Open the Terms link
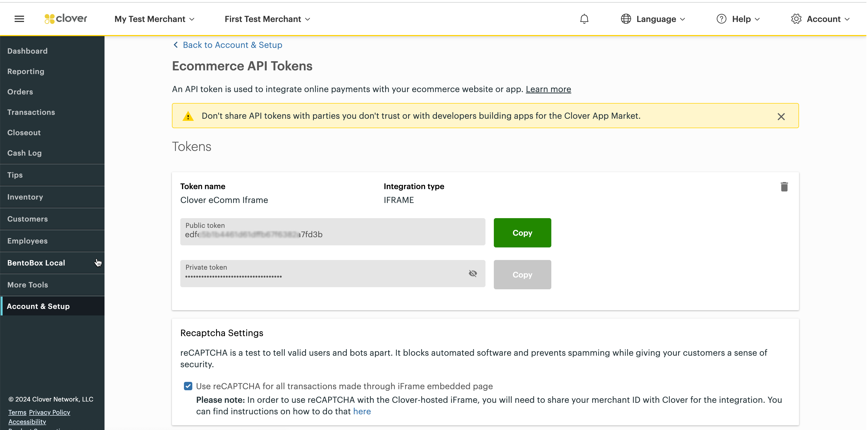Screen dimensions: 868x430 [17, 412]
